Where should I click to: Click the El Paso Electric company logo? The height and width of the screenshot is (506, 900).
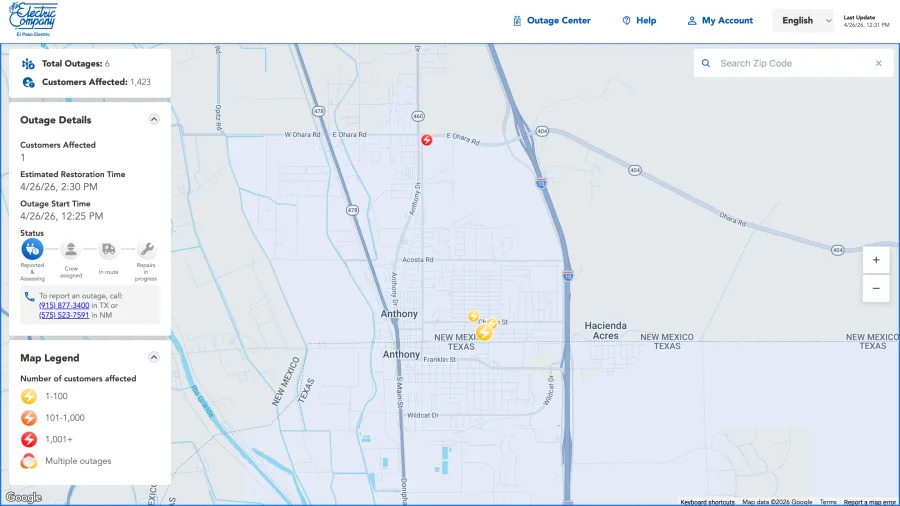point(33,20)
